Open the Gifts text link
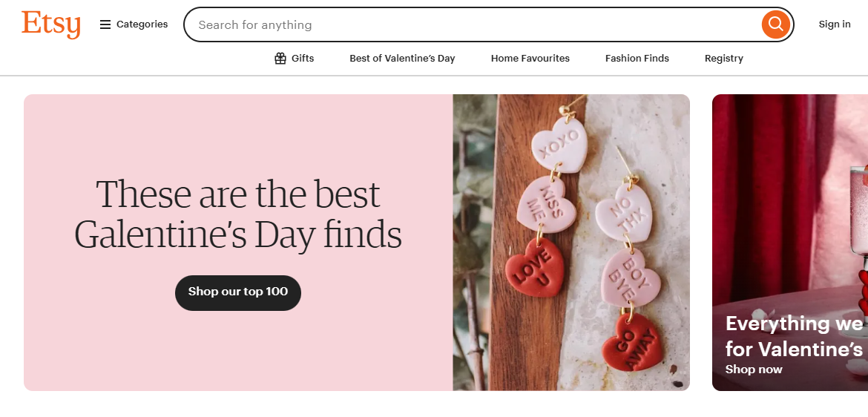 [303, 59]
